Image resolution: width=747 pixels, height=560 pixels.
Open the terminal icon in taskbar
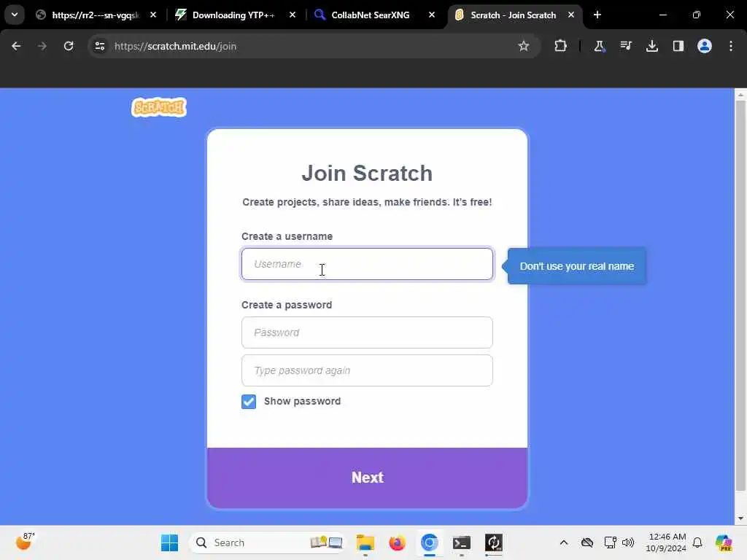click(461, 542)
